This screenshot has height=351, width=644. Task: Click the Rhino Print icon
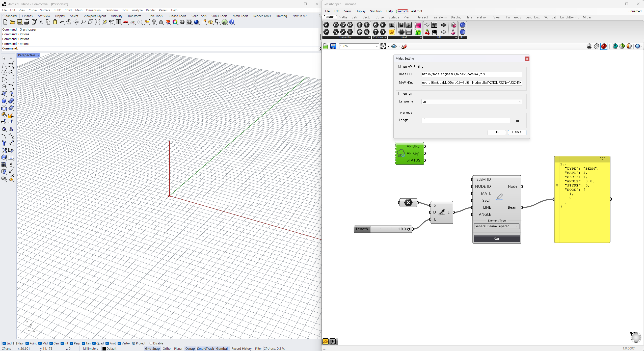pyautogui.click(x=26, y=22)
